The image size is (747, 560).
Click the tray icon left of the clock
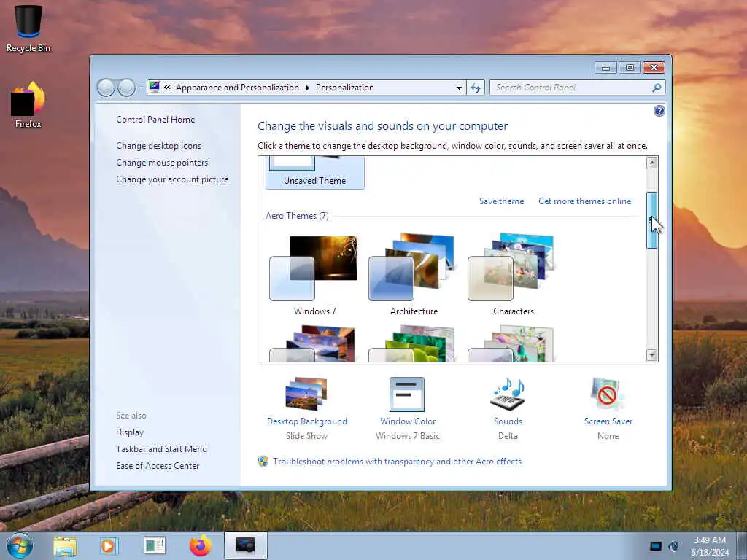(673, 546)
